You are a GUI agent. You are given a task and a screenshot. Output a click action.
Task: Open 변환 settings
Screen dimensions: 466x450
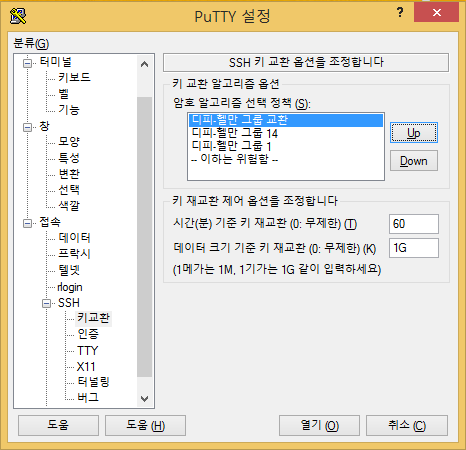tap(69, 174)
